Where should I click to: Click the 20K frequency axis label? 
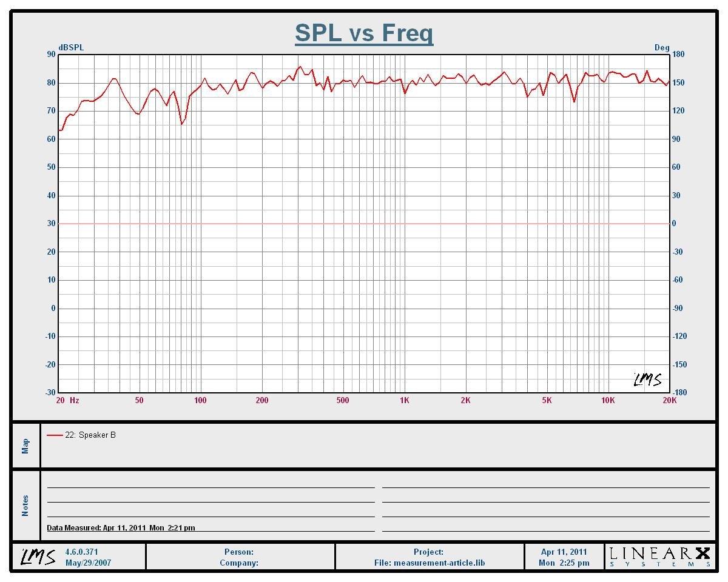point(669,400)
